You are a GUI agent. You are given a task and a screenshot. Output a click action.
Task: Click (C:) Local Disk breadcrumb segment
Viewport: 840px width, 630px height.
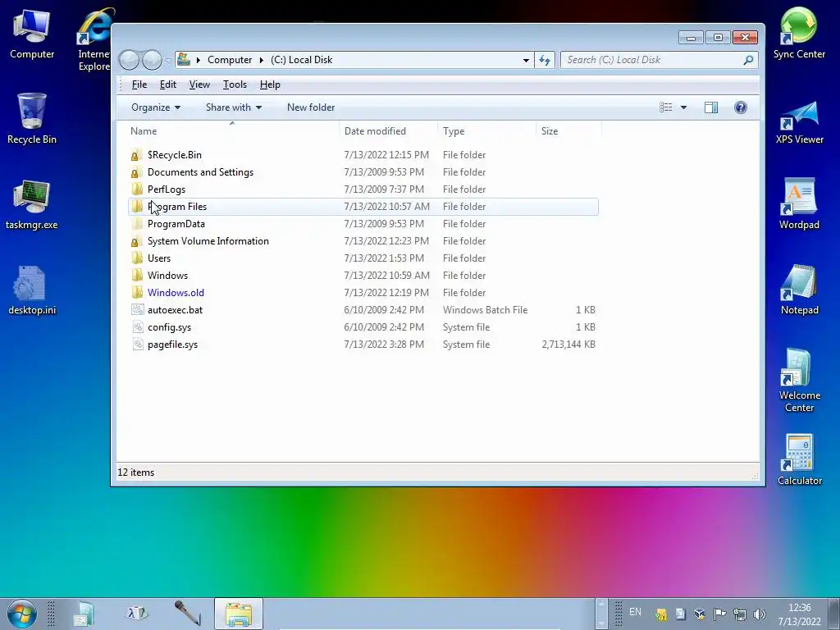302,60
